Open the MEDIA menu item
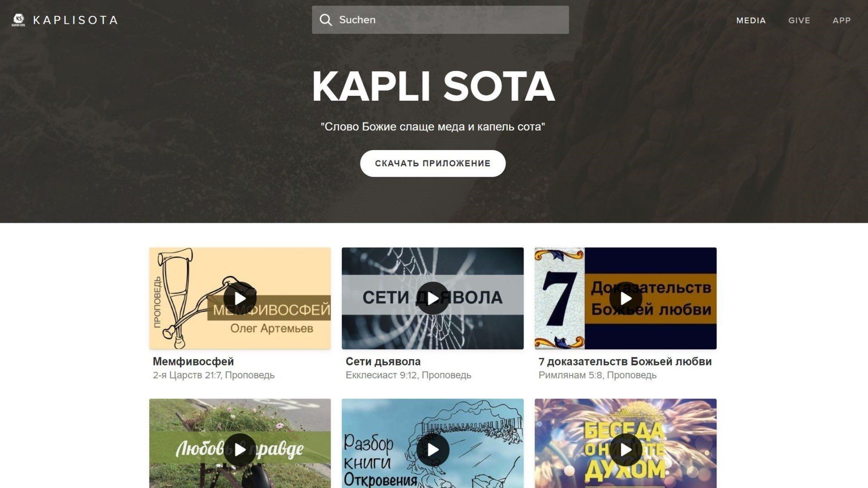Viewport: 868px width, 488px height. [x=751, y=20]
